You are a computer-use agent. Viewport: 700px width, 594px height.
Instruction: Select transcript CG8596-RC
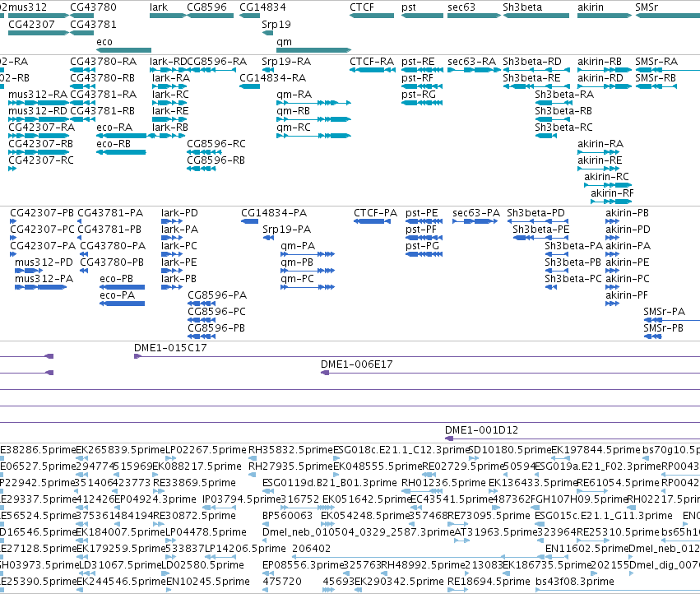click(x=216, y=144)
